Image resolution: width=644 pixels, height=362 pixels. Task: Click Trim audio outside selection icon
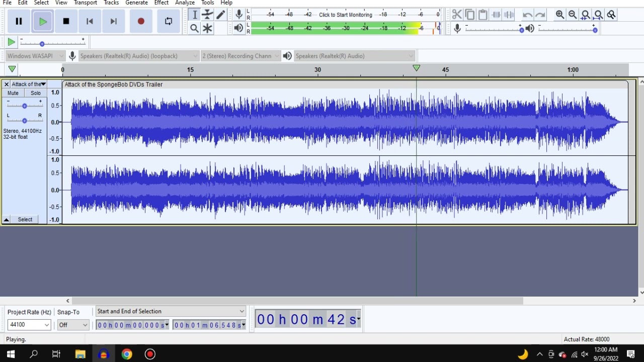click(x=496, y=15)
